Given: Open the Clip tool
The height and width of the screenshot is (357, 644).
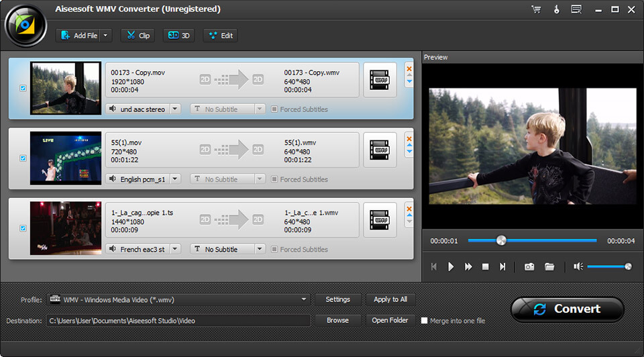Looking at the screenshot, I should point(138,36).
